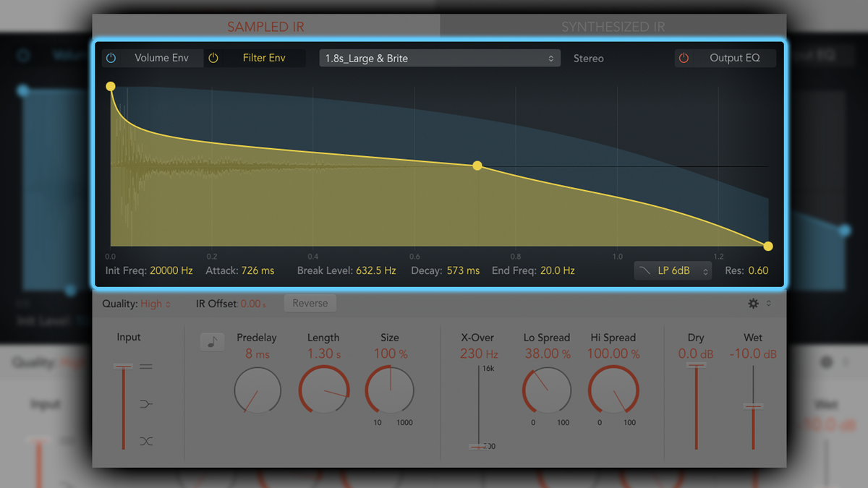This screenshot has height=488, width=868.
Task: Open the LP 6dB filter type dropdown
Action: pyautogui.click(x=673, y=270)
